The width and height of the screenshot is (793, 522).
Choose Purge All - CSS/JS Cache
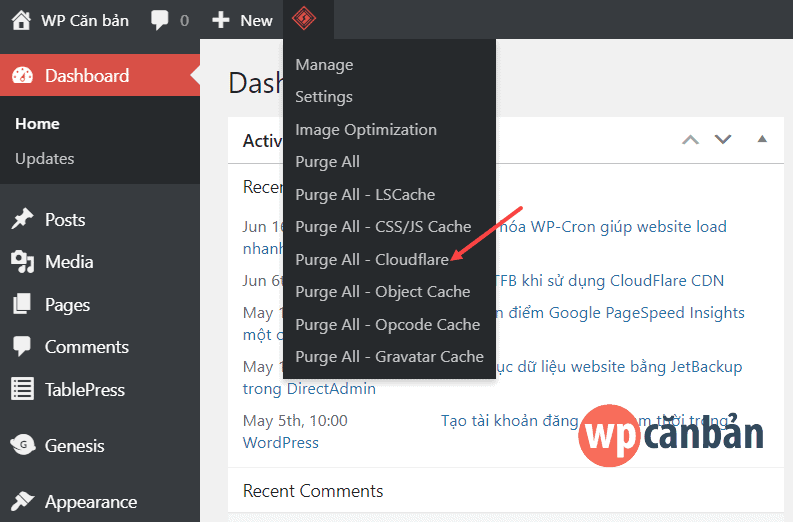tap(383, 227)
